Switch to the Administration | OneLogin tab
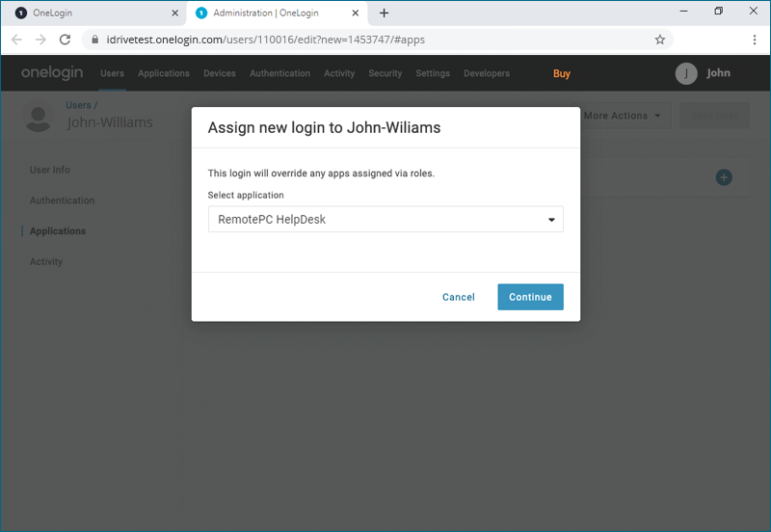The width and height of the screenshot is (771, 532). pos(270,13)
